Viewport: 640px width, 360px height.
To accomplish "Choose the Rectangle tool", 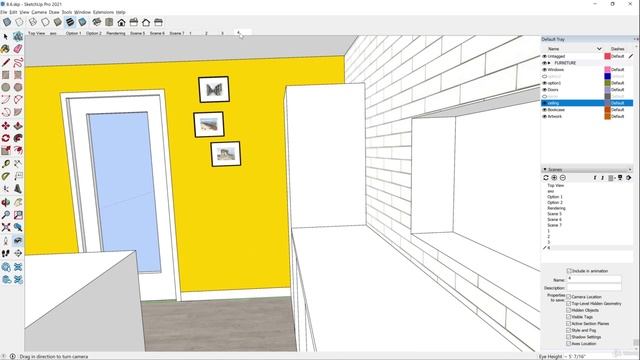I will pos(6,75).
